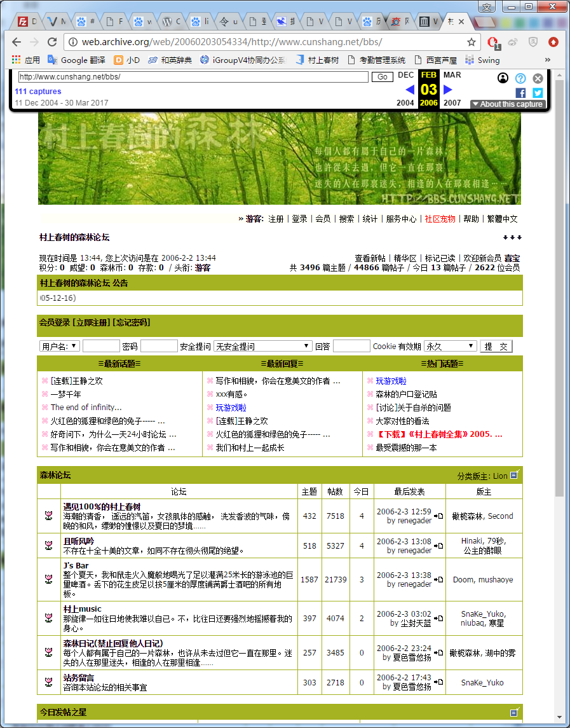570x728 pixels.
Task: Open the 登录 login menu item
Action: [299, 219]
